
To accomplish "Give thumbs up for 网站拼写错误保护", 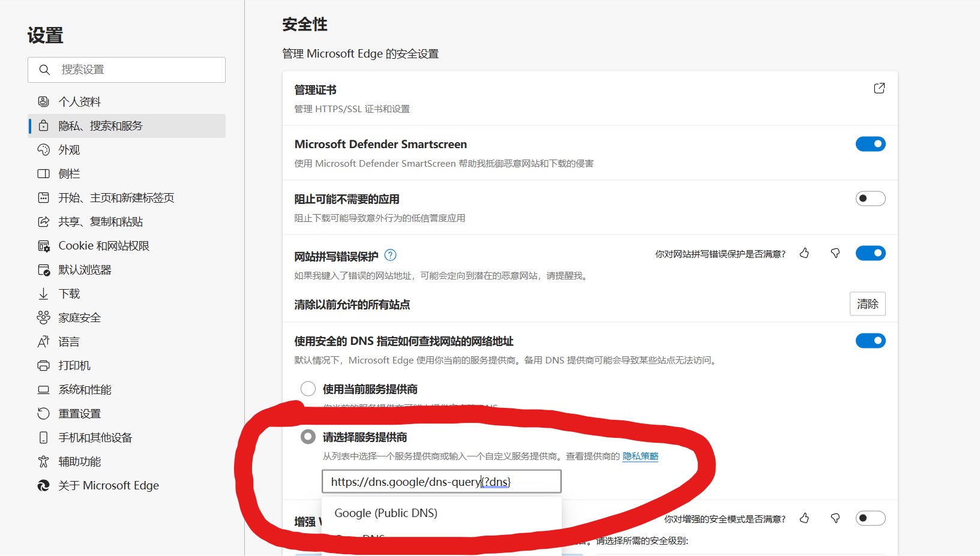I will (x=804, y=253).
